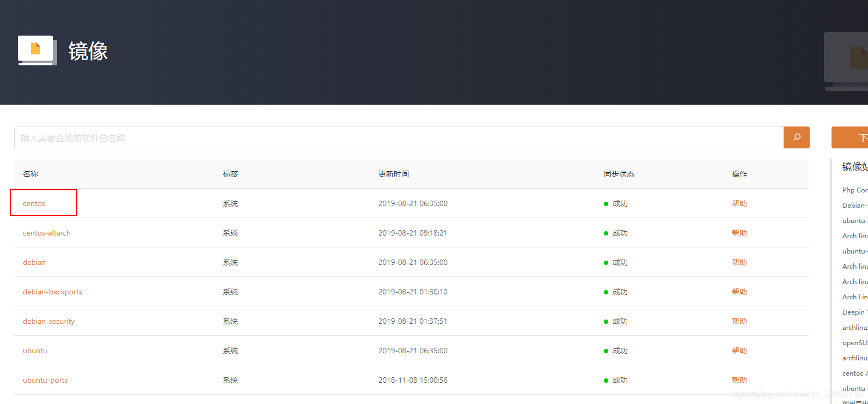
Task: Open the debian mirror link
Action: click(34, 262)
